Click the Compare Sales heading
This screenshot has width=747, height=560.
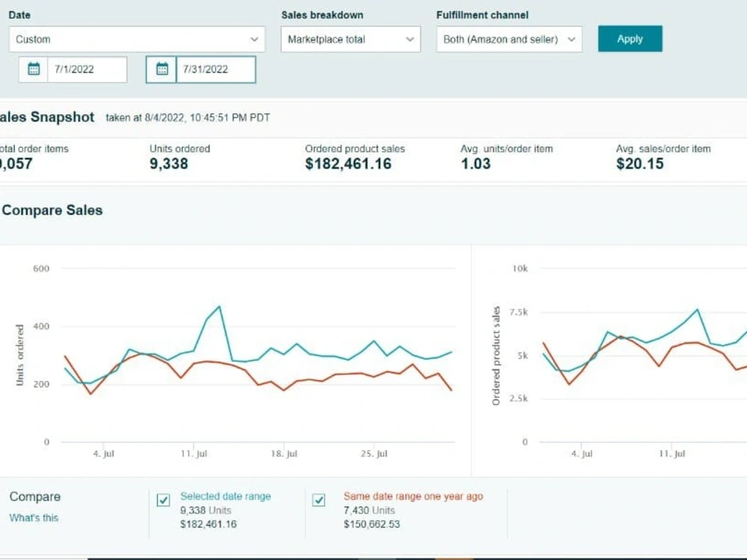pos(52,210)
